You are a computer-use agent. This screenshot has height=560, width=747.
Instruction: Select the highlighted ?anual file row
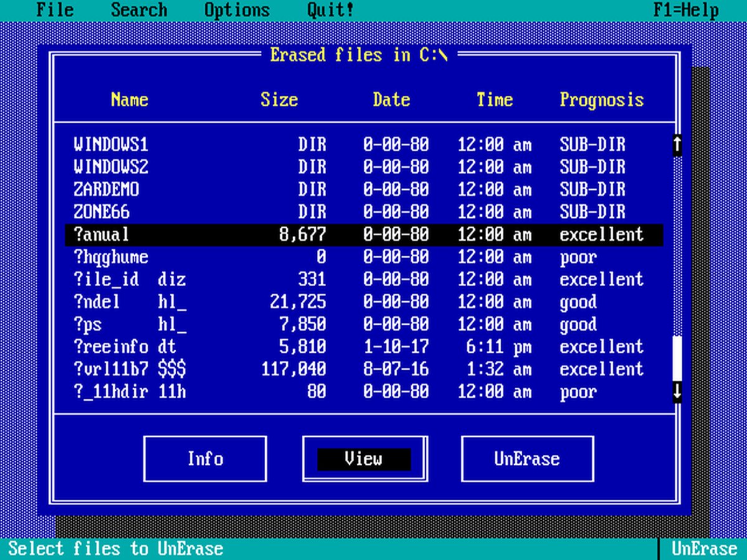click(x=364, y=235)
